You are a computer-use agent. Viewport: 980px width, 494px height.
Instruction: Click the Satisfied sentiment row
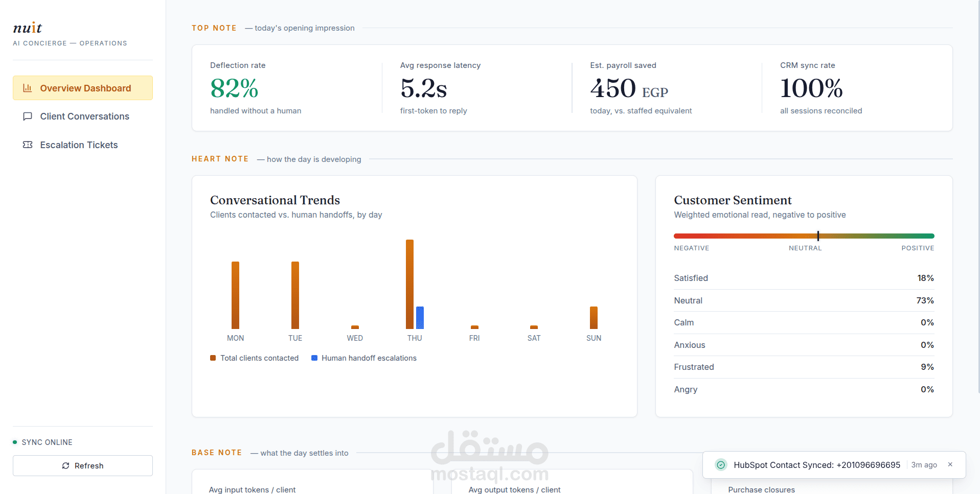tap(804, 278)
